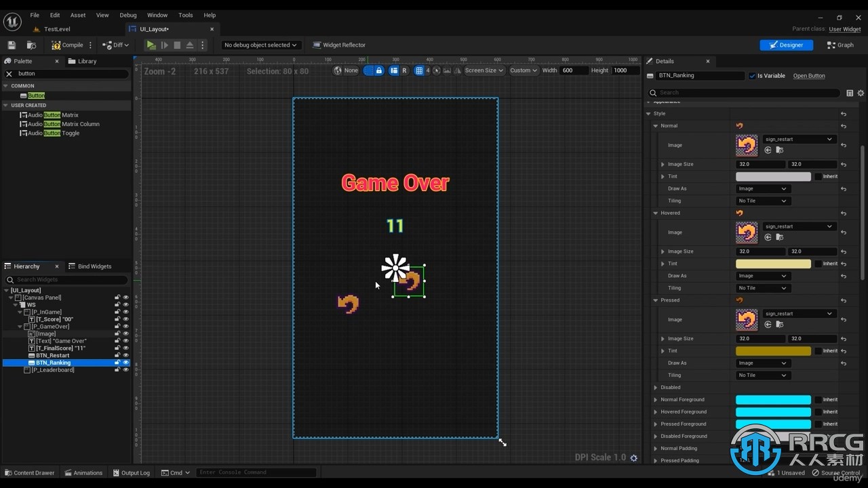Viewport: 868px width, 488px height.
Task: Toggle the Is Variable checkbox
Action: (752, 76)
